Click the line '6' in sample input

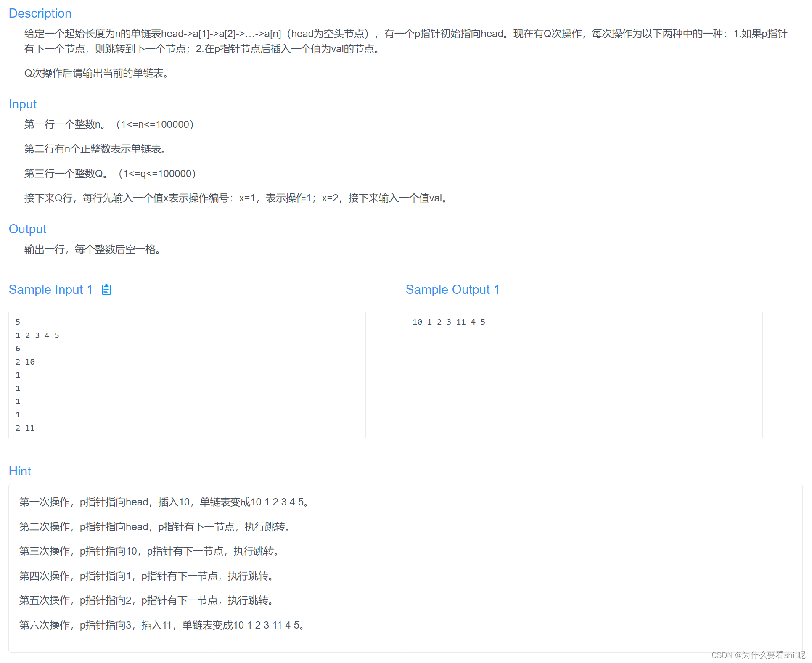(18, 348)
